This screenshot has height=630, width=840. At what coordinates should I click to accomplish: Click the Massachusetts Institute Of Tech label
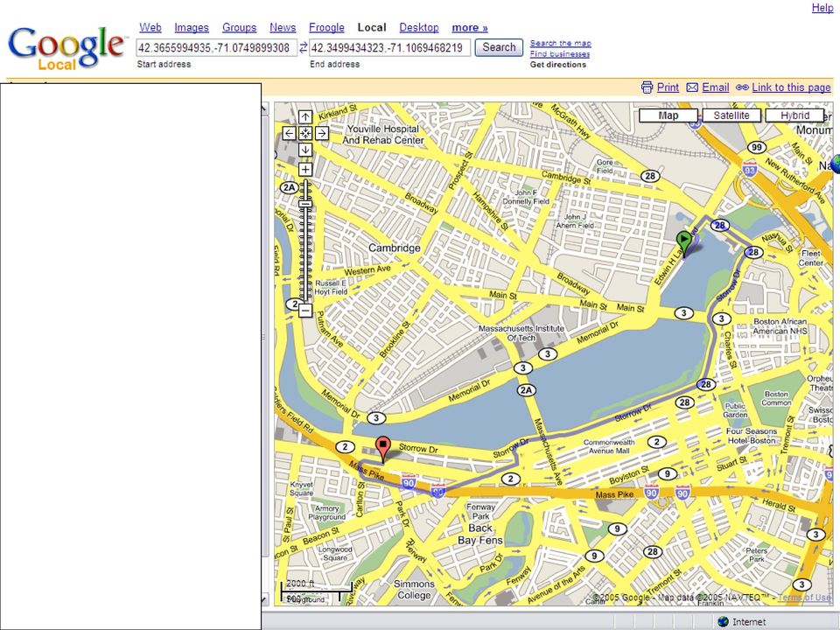tap(521, 333)
